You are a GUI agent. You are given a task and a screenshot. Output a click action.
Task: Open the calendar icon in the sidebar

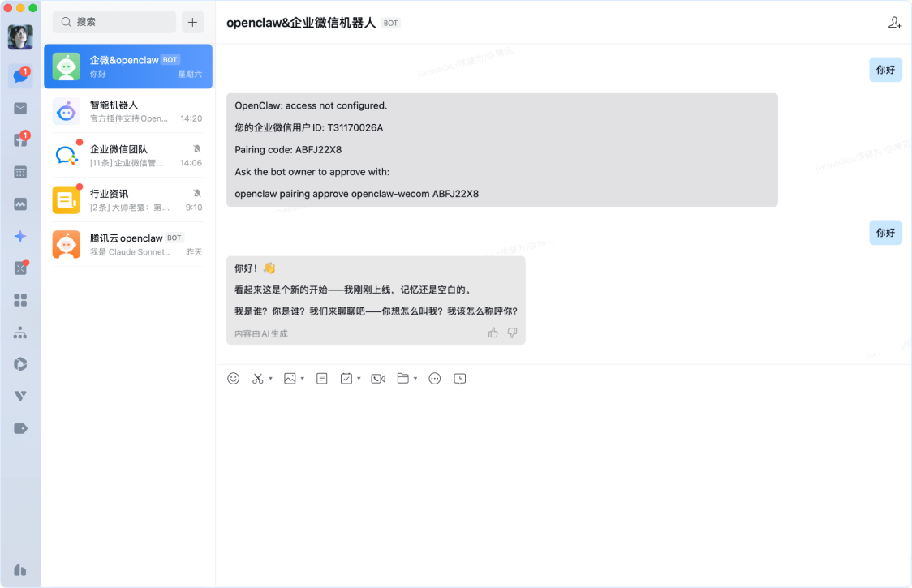pos(20,172)
